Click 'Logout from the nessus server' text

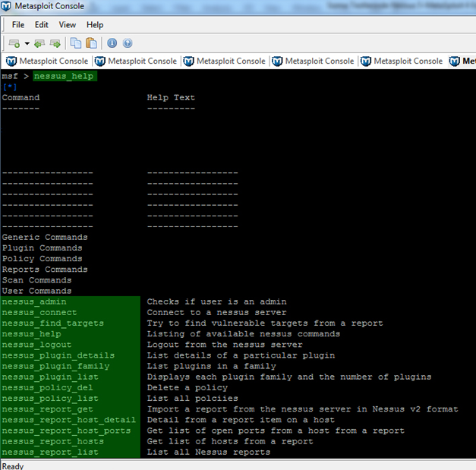[x=225, y=345]
